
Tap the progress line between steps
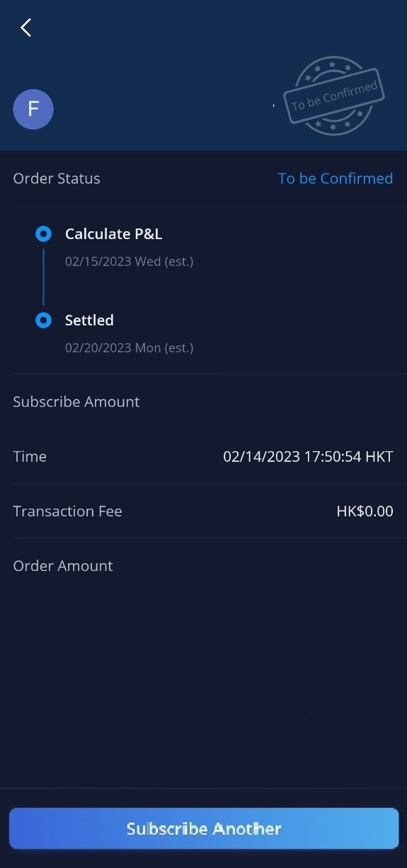[43, 277]
